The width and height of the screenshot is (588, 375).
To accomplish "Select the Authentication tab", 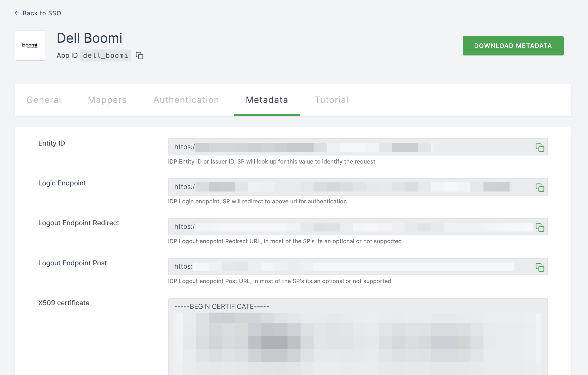I will (x=186, y=100).
